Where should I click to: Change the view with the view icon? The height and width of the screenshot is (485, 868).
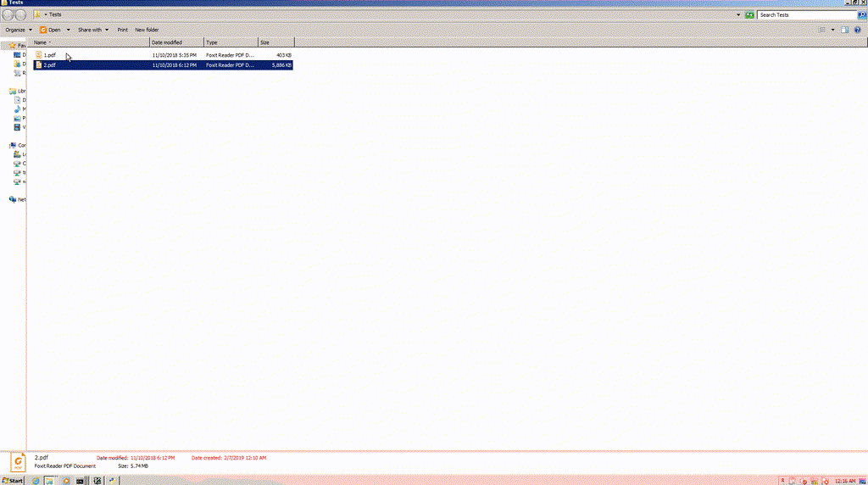[x=822, y=30]
